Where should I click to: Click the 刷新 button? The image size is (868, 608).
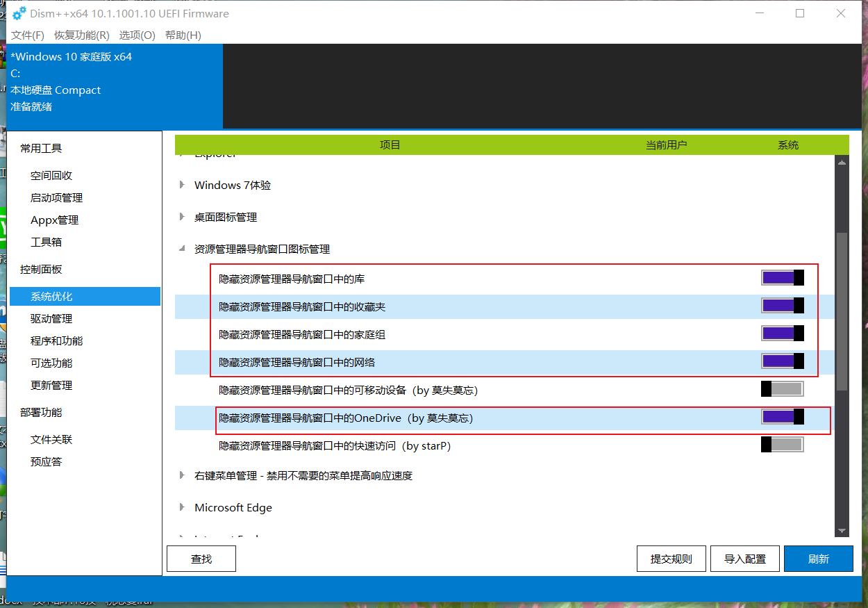(x=819, y=559)
